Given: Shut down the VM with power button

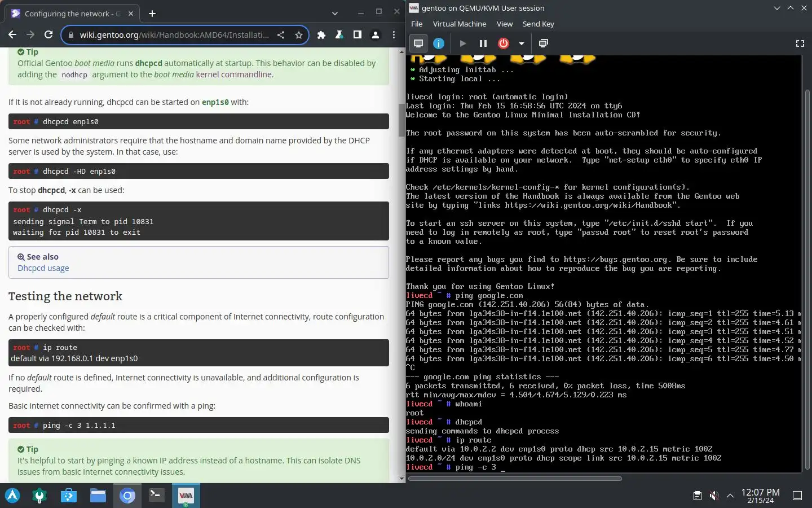Looking at the screenshot, I should tap(504, 43).
